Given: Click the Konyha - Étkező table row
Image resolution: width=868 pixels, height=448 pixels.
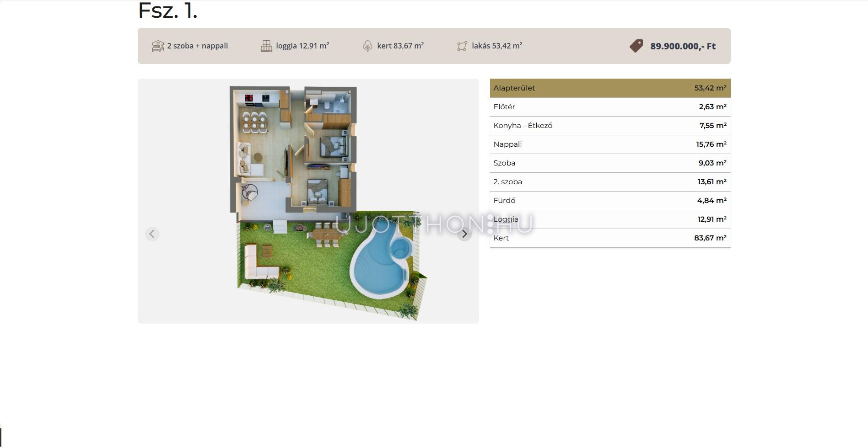Looking at the screenshot, I should tap(610, 126).
